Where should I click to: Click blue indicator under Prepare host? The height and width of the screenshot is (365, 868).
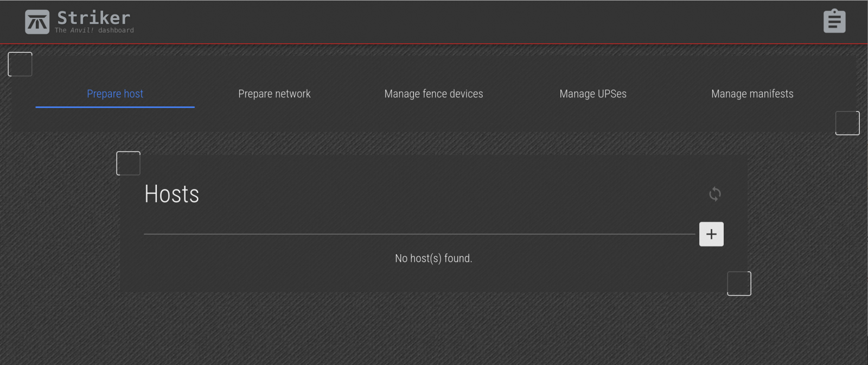[115, 107]
